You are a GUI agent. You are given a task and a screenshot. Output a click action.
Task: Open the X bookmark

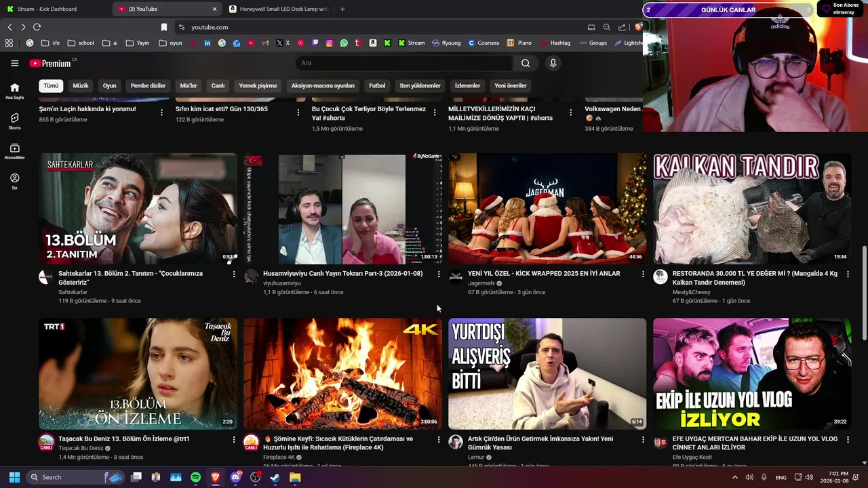pyautogui.click(x=283, y=43)
